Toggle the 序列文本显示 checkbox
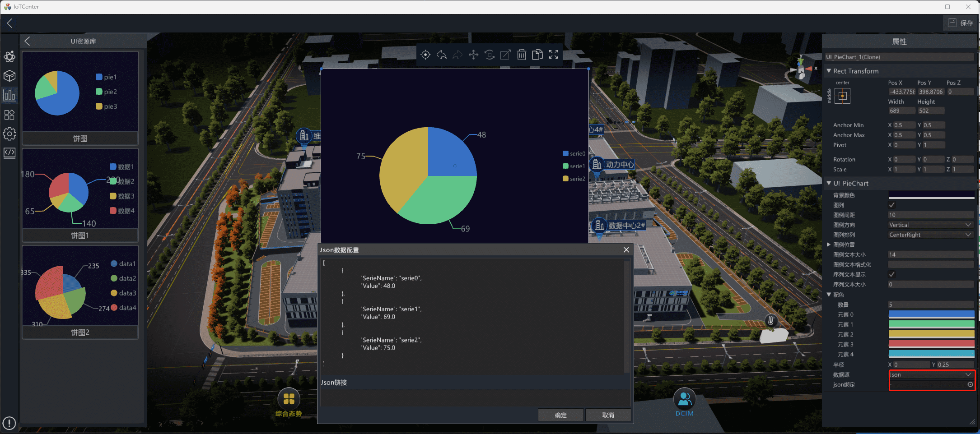Viewport: 980px width, 434px height. pos(891,274)
